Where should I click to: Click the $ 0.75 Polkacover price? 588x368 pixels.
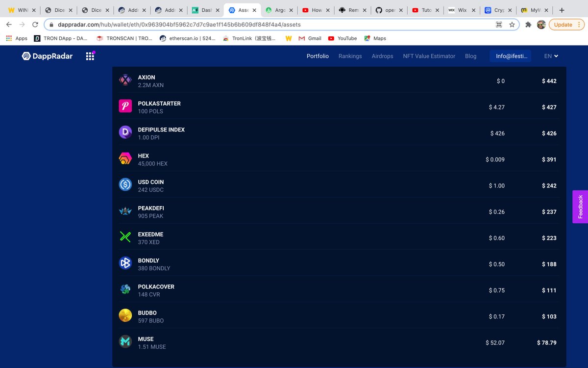click(497, 290)
